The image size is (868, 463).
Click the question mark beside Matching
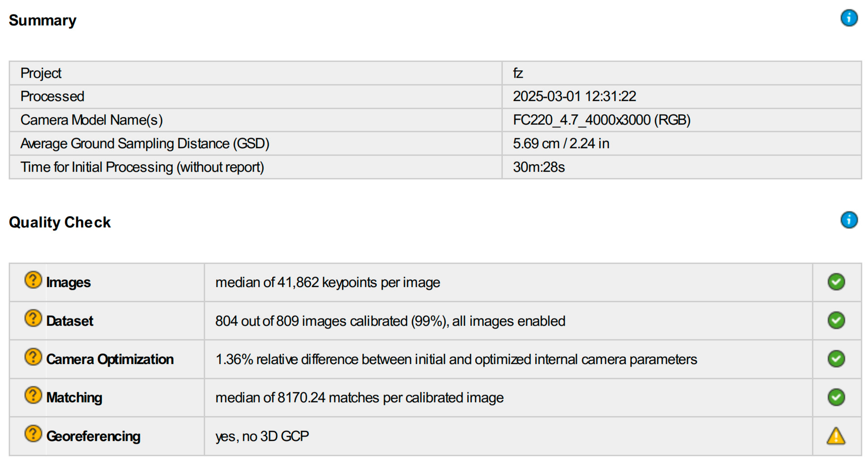[x=33, y=395]
